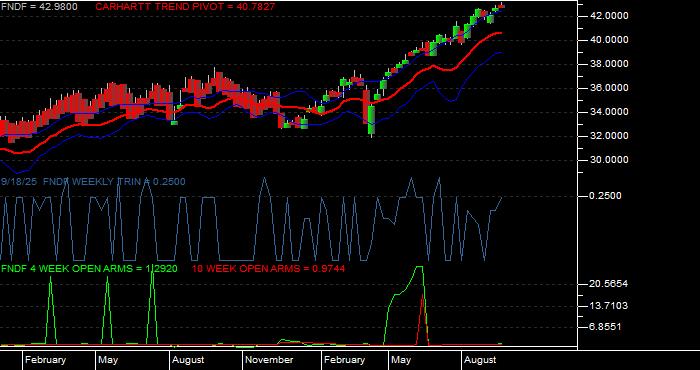
Task: Click the first February date marker
Action: pyautogui.click(x=45, y=360)
